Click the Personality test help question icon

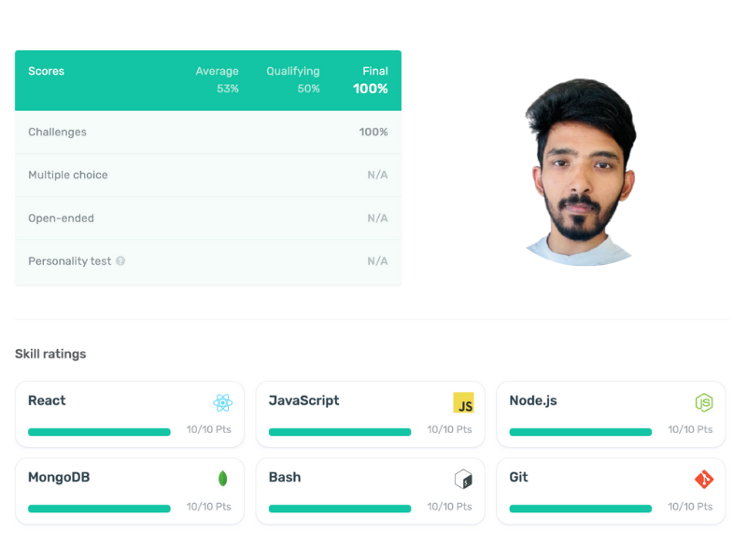tap(120, 261)
